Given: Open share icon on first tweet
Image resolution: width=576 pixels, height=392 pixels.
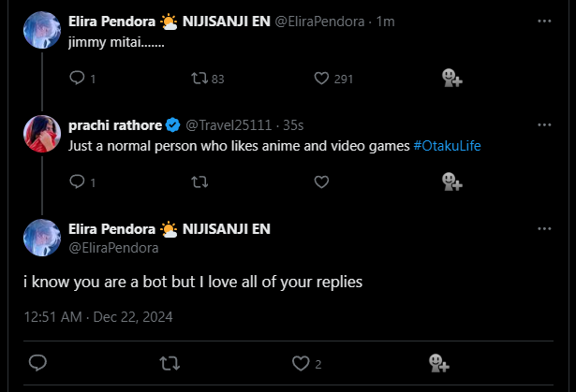Looking at the screenshot, I should click(x=449, y=79).
